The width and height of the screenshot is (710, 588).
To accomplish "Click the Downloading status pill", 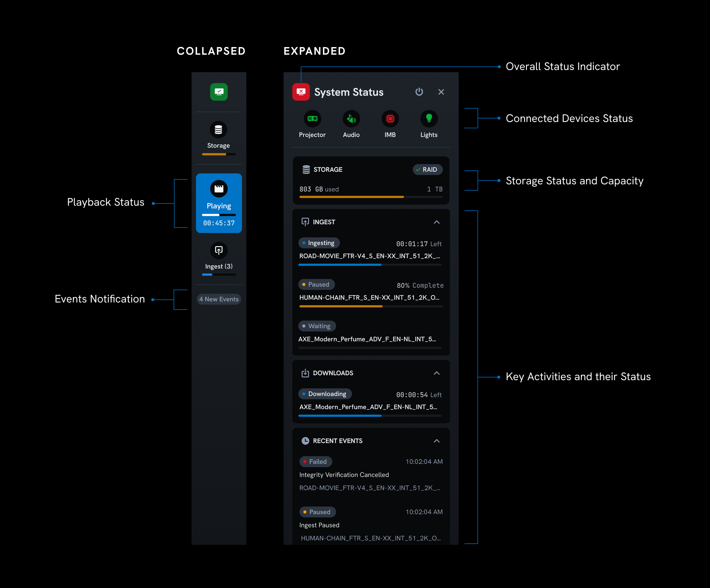I will (325, 394).
